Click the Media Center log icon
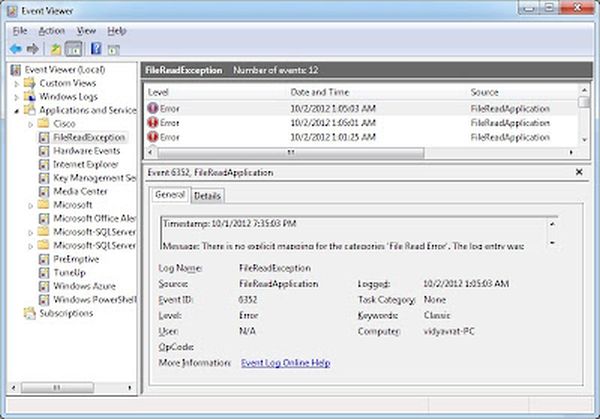Viewport: 600px width, 419px height. click(44, 191)
